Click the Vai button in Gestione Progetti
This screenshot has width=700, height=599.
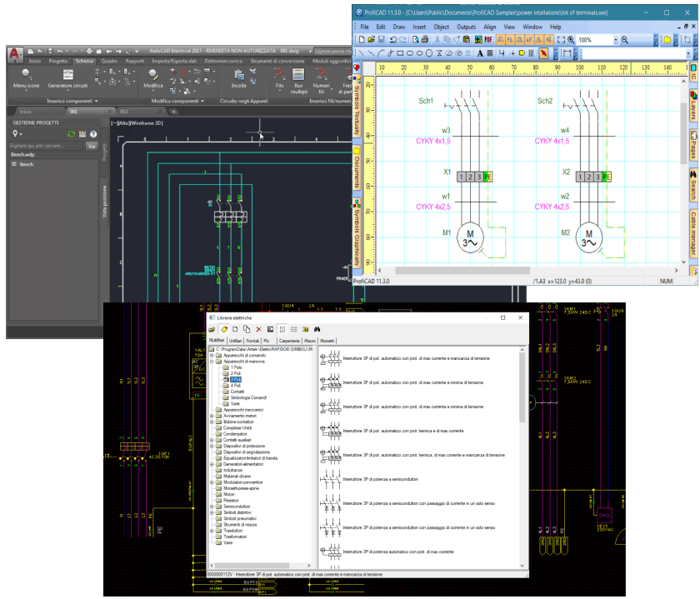pyautogui.click(x=92, y=146)
